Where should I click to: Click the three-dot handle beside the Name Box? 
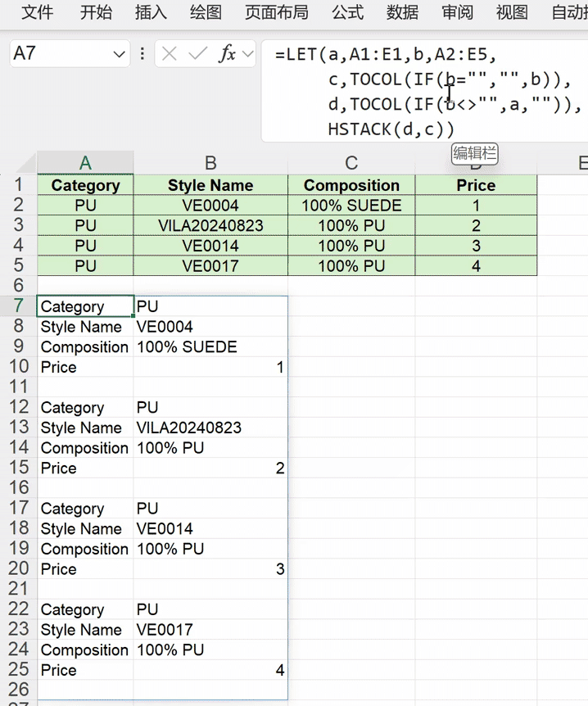click(x=142, y=54)
